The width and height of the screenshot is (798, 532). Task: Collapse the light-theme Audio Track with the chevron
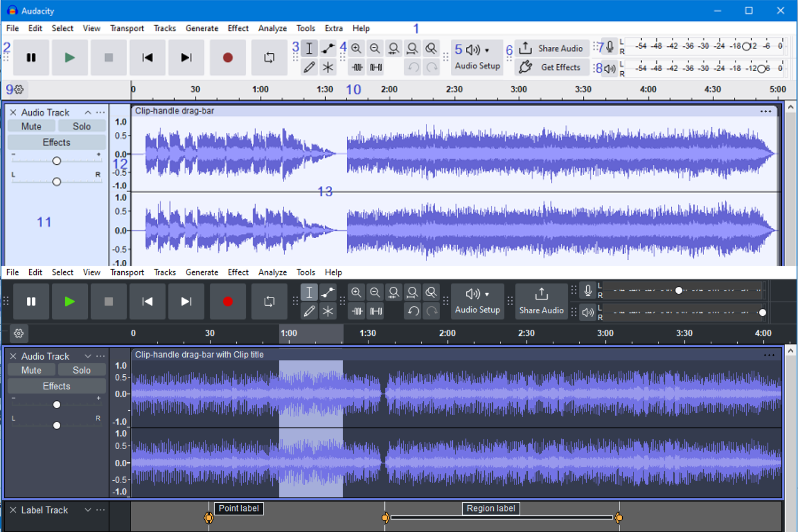click(x=87, y=113)
